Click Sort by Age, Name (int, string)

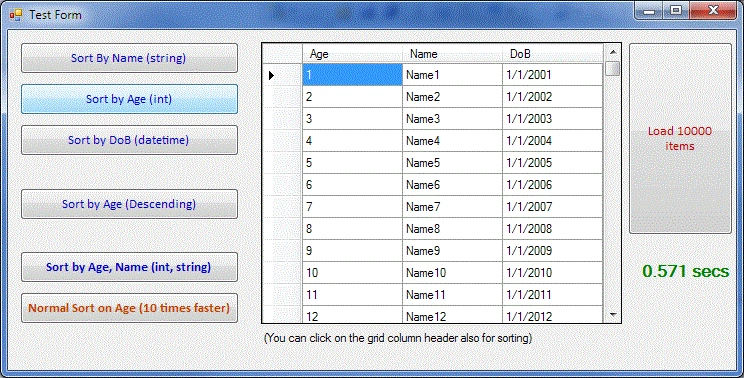(x=129, y=267)
